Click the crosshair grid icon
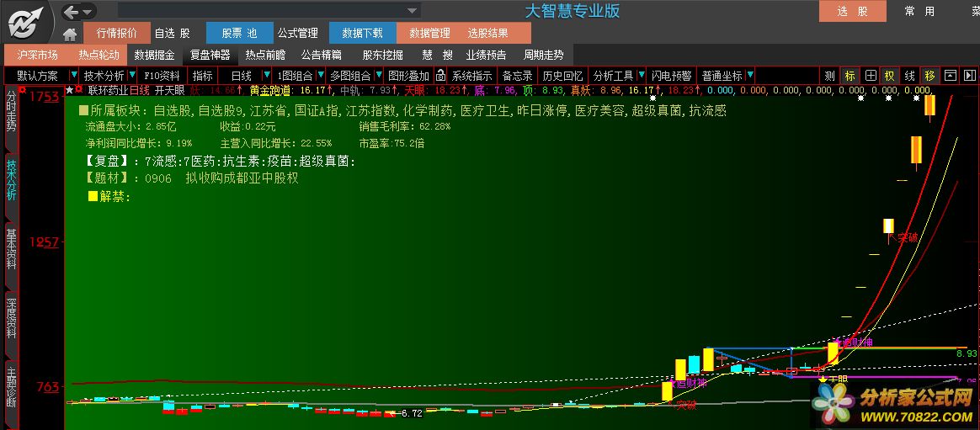Image resolution: width=980 pixels, height=430 pixels. pyautogui.click(x=870, y=76)
